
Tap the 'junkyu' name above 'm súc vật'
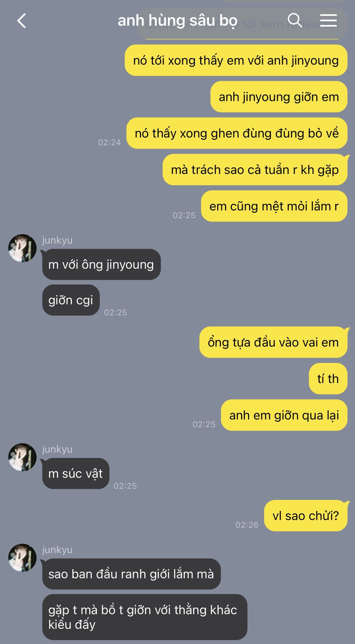[x=57, y=449]
